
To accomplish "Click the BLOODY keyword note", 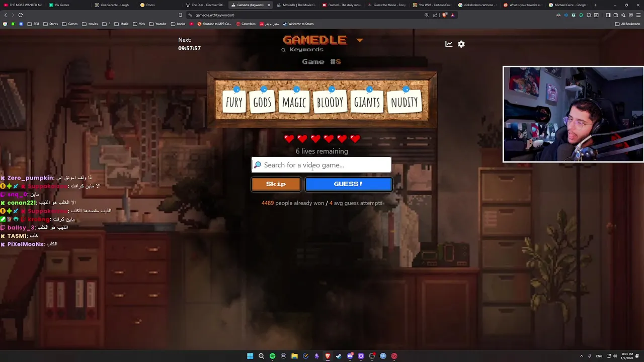I will 330,102.
